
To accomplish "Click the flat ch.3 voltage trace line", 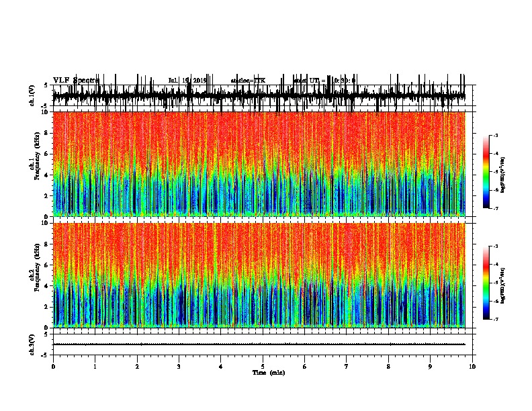I will pos(259,345).
